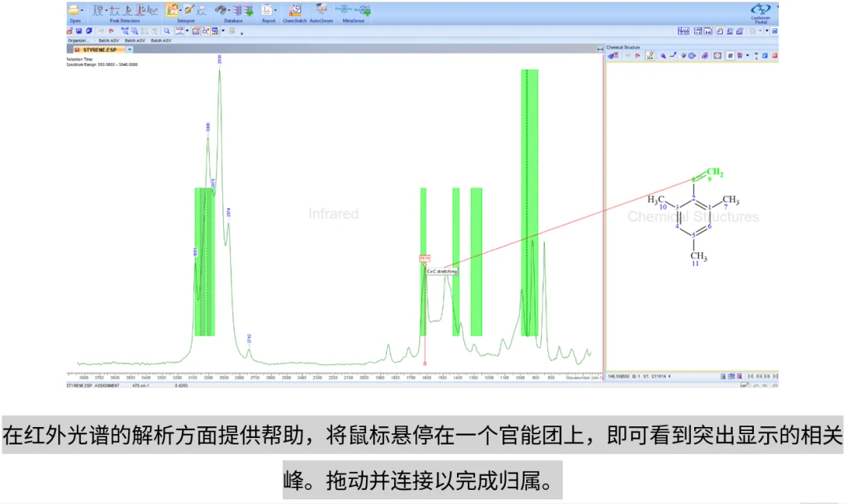Click the panel width toggle above the spectrum
848x504 pixels.
pyautogui.click(x=600, y=49)
